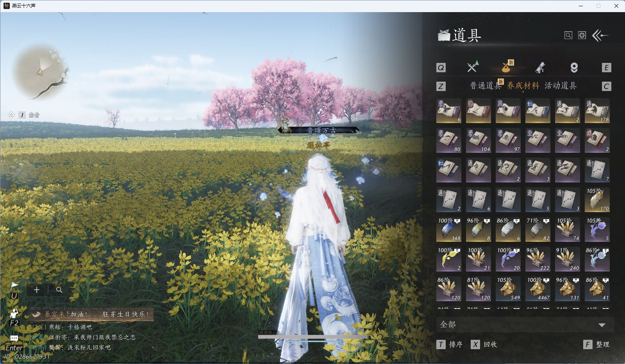Screen dimensions: 625x364
Task: Close the 道具 panel with back arrow
Action: (x=600, y=36)
